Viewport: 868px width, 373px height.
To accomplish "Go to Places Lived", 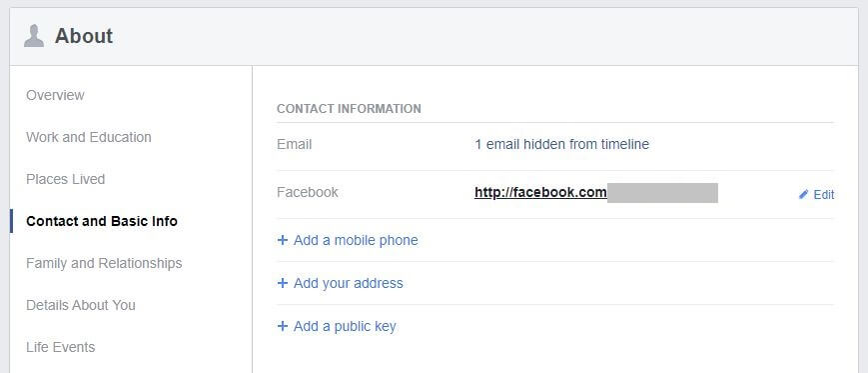I will point(65,180).
